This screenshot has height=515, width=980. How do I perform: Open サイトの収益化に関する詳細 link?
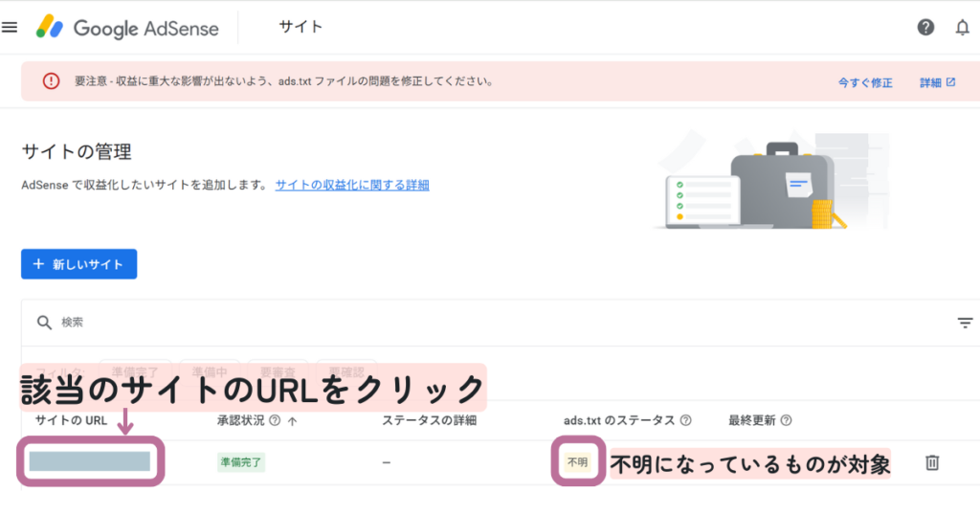(x=352, y=186)
